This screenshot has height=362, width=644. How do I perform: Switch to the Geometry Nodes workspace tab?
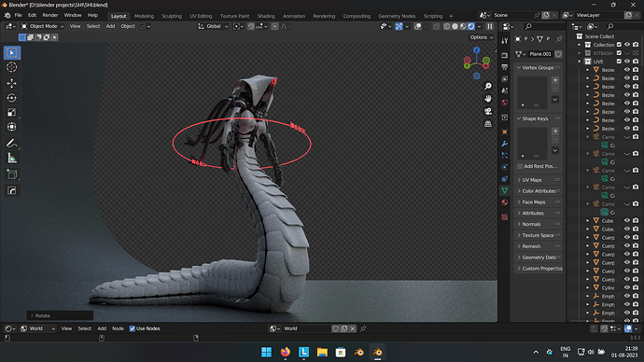pos(397,16)
